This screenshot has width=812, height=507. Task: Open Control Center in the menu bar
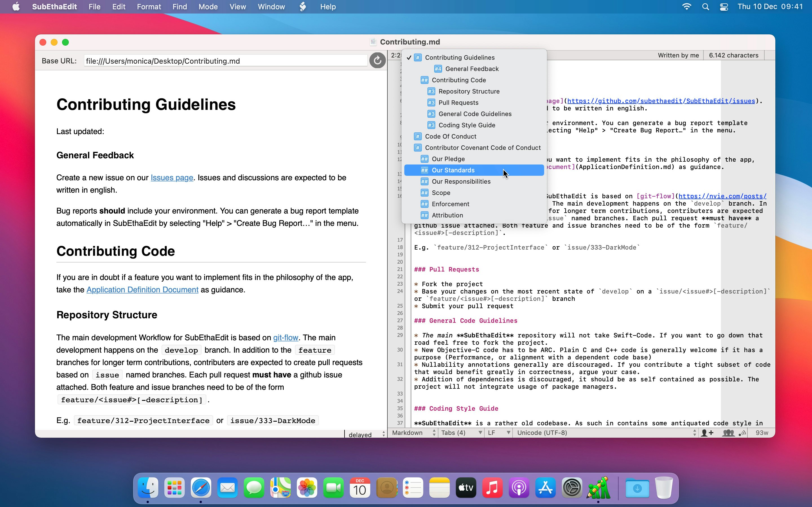[724, 7]
